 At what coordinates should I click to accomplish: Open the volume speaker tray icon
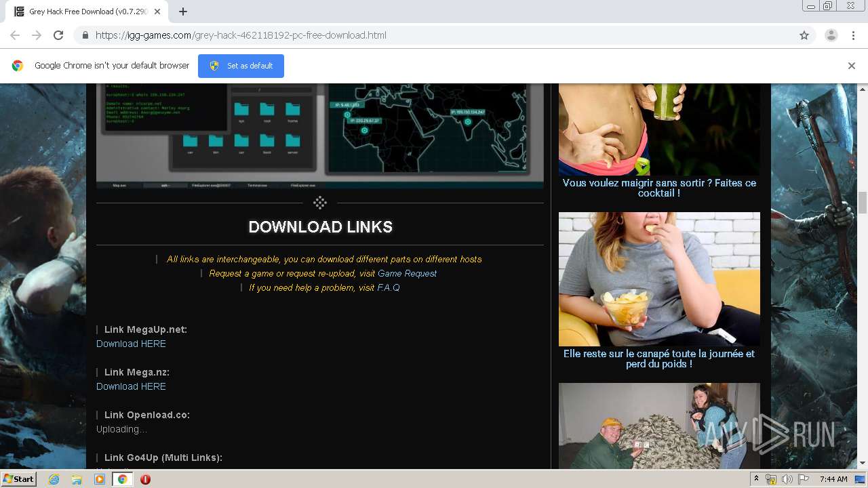click(787, 479)
